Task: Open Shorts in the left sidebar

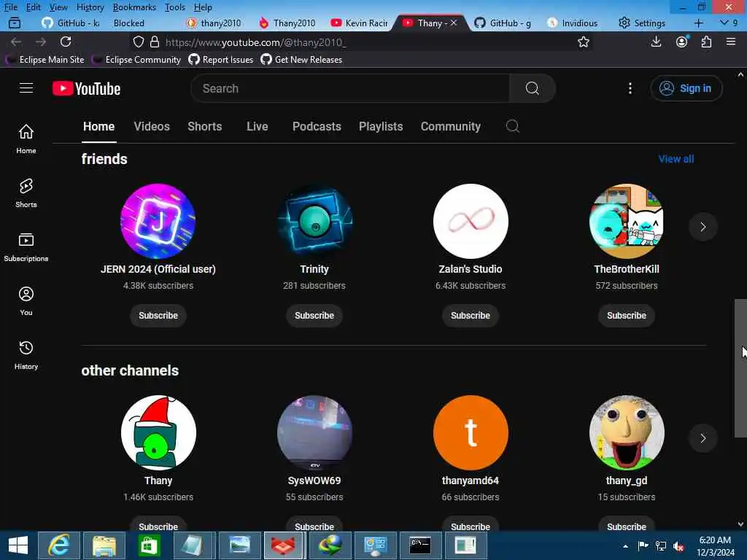Action: click(26, 192)
